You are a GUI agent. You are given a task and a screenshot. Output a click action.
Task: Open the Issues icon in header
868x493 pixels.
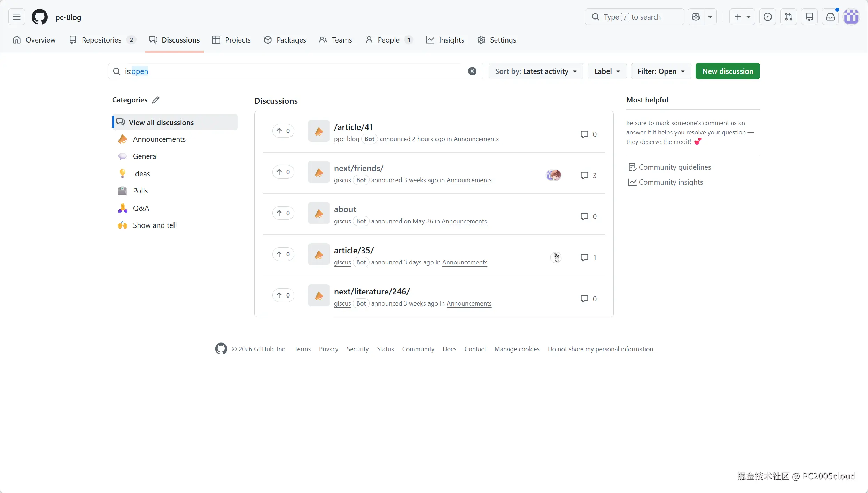coord(768,17)
